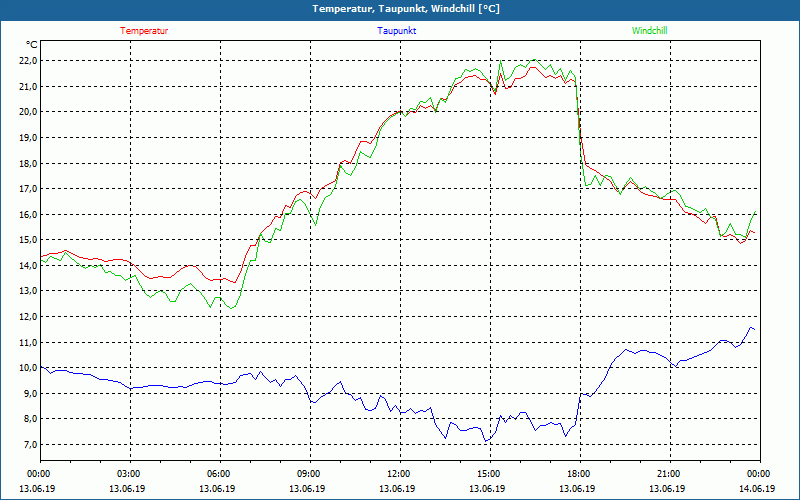Click the "22,0" y-axis value
800x500 pixels.
click(29, 61)
